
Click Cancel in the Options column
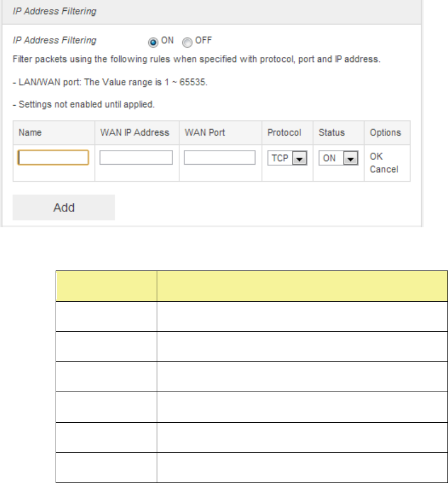(384, 169)
